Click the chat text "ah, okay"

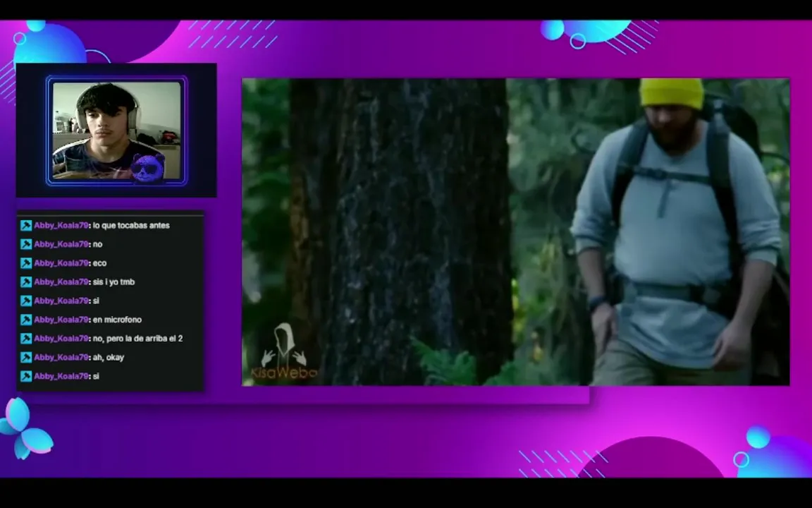click(x=109, y=357)
